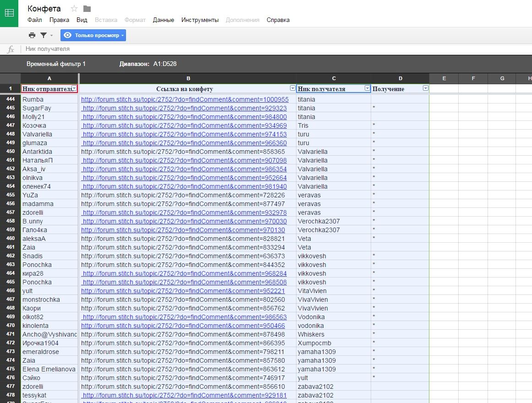Expand filter for Ссылка на конфету column
Screen dimensions: 532x403
292,88
